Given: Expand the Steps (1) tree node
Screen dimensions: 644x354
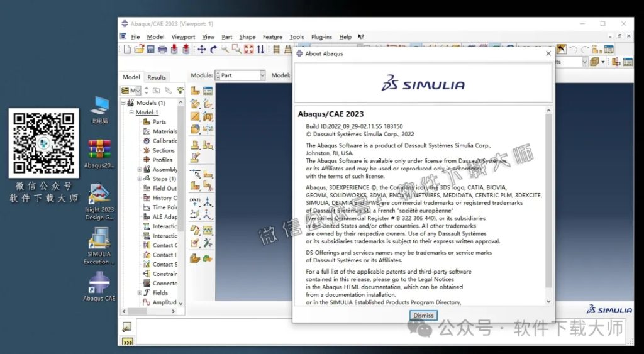Looking at the screenshot, I should [x=140, y=179].
